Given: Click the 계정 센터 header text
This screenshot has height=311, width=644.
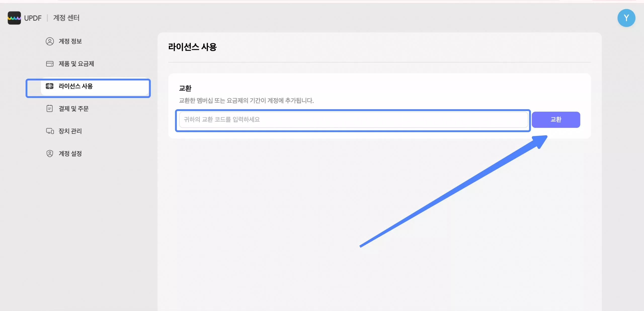Looking at the screenshot, I should pyautogui.click(x=66, y=18).
